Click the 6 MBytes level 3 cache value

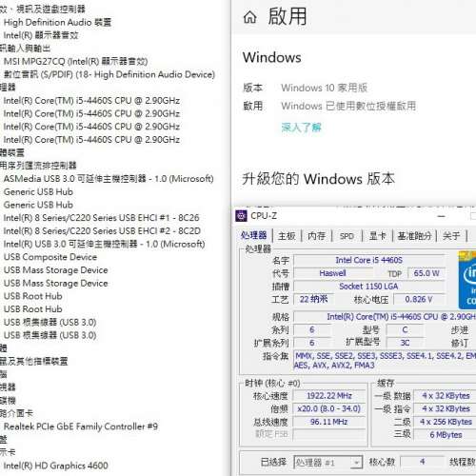click(446, 435)
